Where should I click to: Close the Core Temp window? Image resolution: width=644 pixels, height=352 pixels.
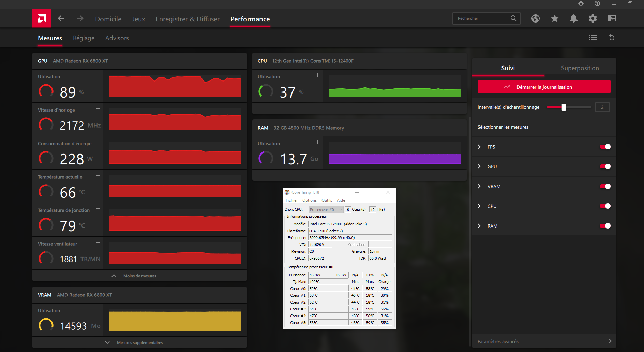click(388, 192)
